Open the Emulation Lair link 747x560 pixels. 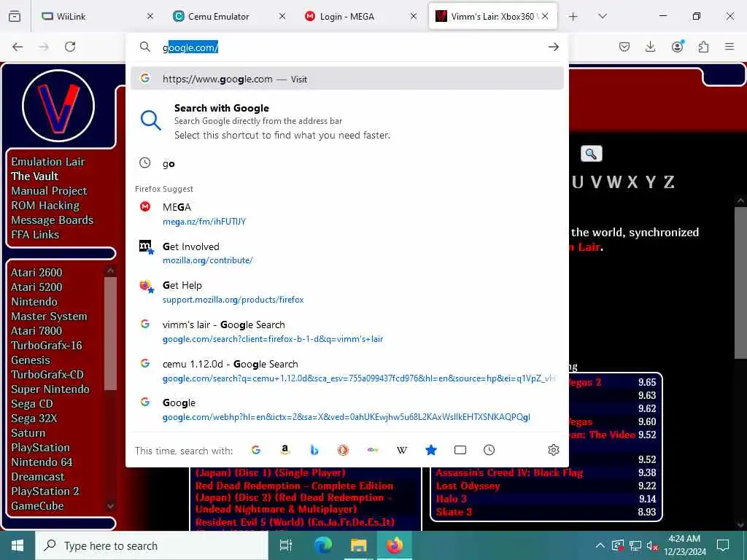(48, 161)
